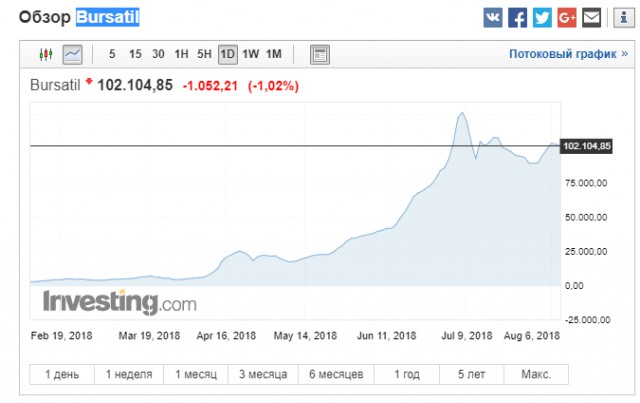Viewport: 640px width, 403px height.
Task: Select the 1D interval button
Action: point(228,54)
